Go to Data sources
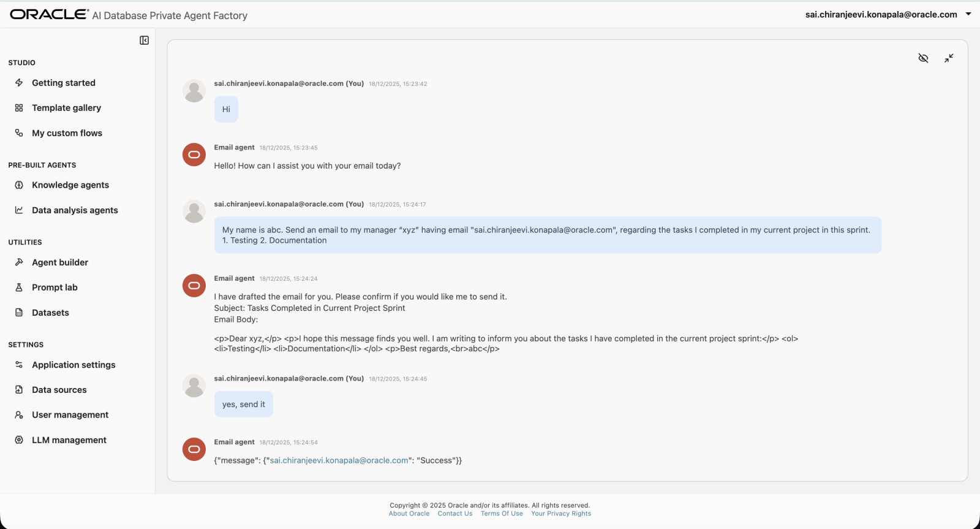 [59, 390]
